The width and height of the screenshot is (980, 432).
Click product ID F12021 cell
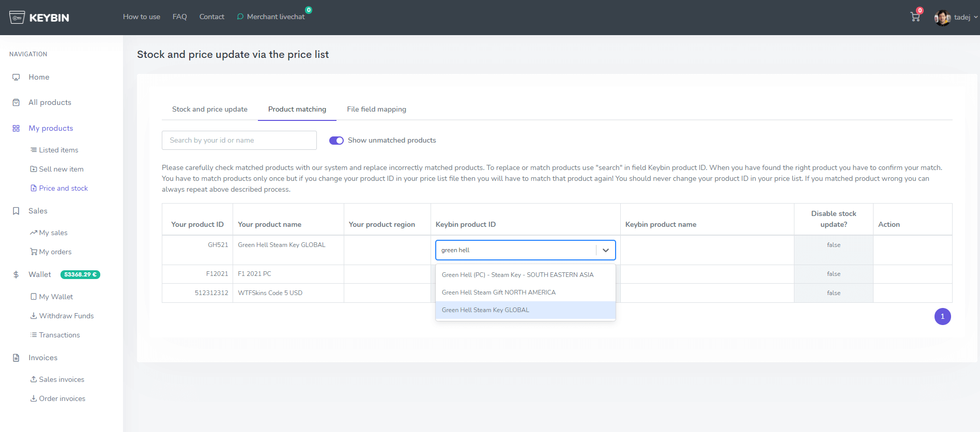click(197, 274)
